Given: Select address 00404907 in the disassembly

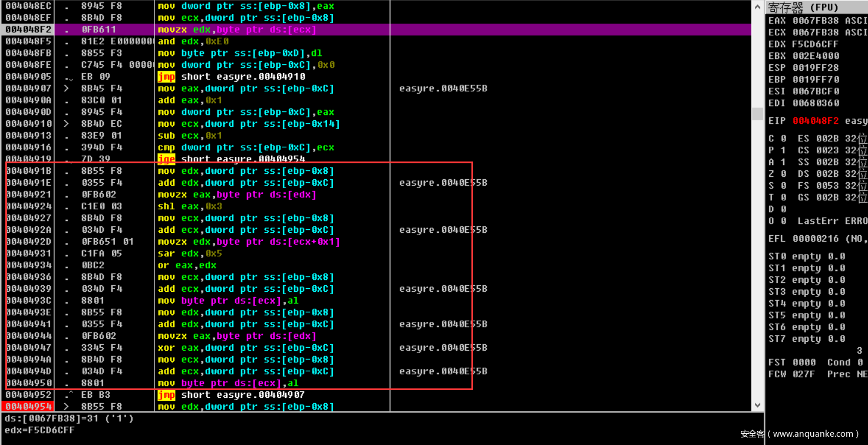Looking at the screenshot, I should click(28, 88).
